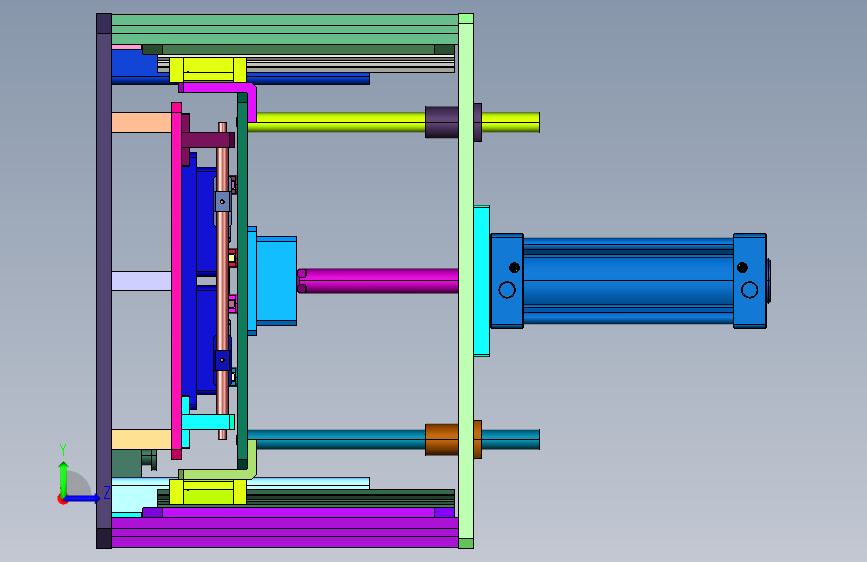Select the tall light green vertical plate

click(x=466, y=281)
